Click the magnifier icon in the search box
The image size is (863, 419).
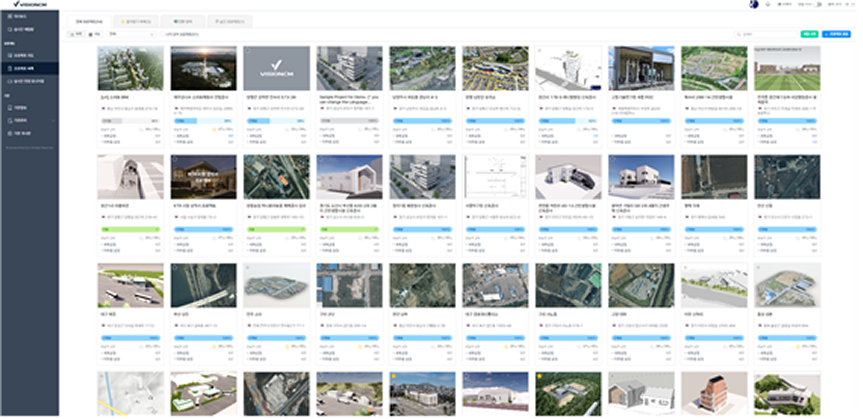pos(739,34)
